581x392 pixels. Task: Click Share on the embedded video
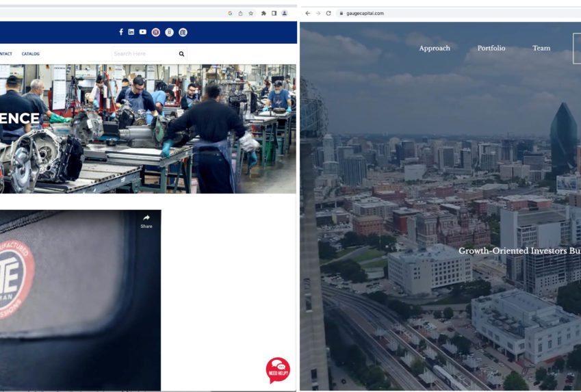coord(146,221)
